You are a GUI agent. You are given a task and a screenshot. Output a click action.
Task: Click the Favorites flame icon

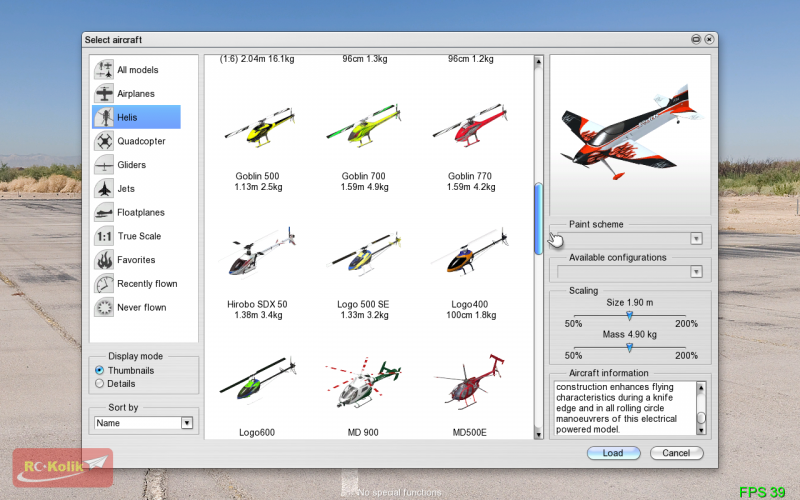pos(104,260)
